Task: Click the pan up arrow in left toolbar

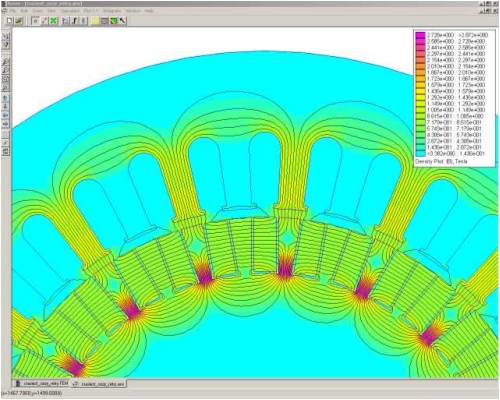Action: pos(6,98)
